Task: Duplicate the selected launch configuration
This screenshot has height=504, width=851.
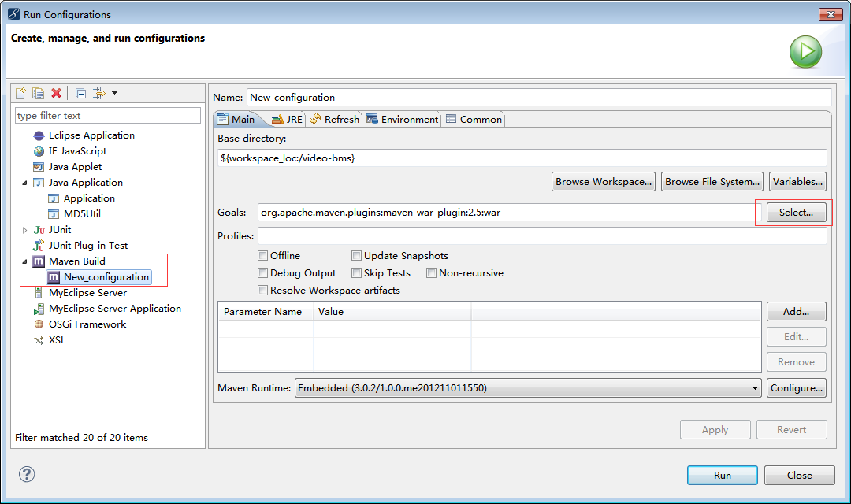Action: 38,92
